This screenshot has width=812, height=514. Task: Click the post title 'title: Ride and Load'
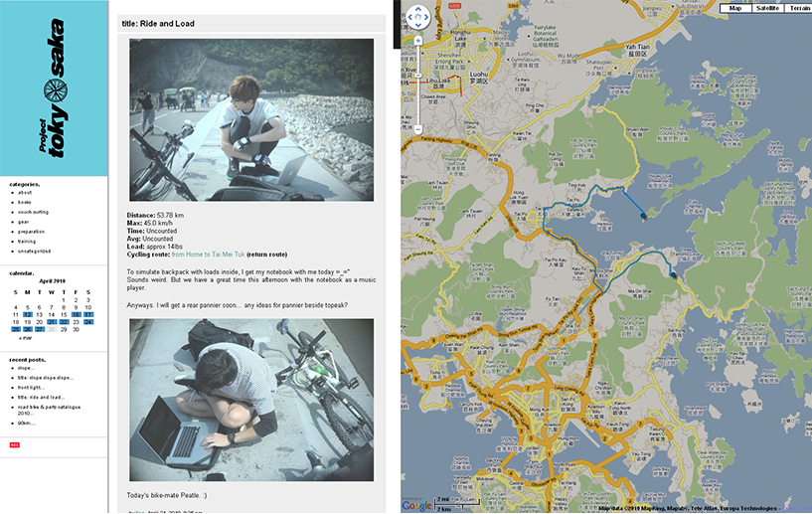tap(158, 23)
